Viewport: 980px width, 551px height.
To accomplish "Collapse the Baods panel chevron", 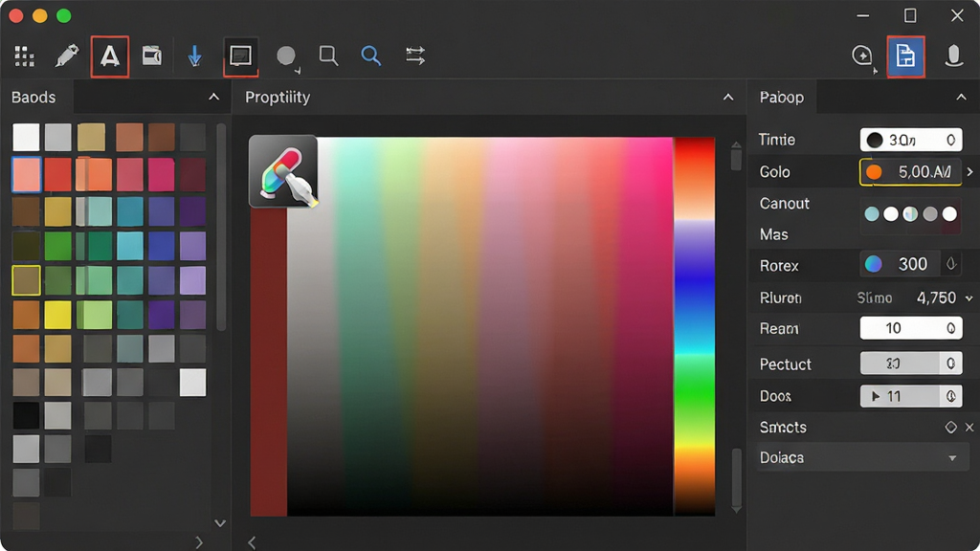I will tap(213, 97).
